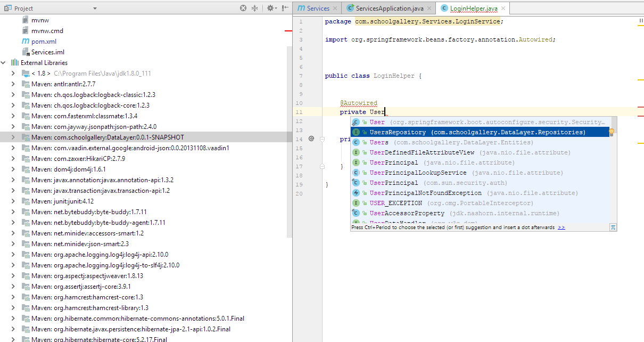The image size is (644, 342).
Task: Click library icon of dom4j:dom4j:1.6.1
Action: pos(25,169)
